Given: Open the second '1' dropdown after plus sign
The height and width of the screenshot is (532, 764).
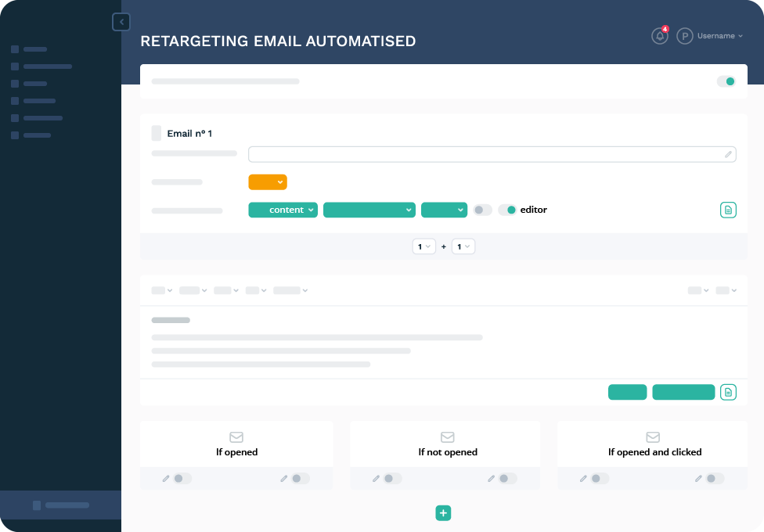Looking at the screenshot, I should point(463,246).
